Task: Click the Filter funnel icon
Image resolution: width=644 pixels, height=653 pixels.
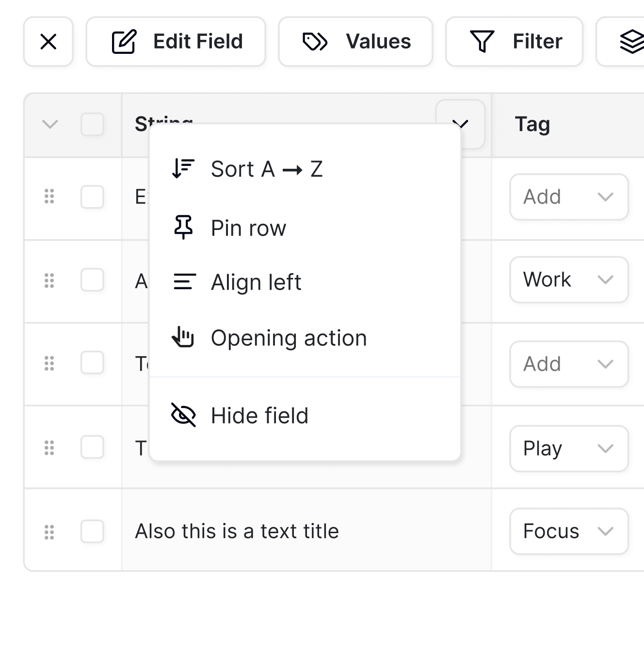Action: (x=482, y=42)
